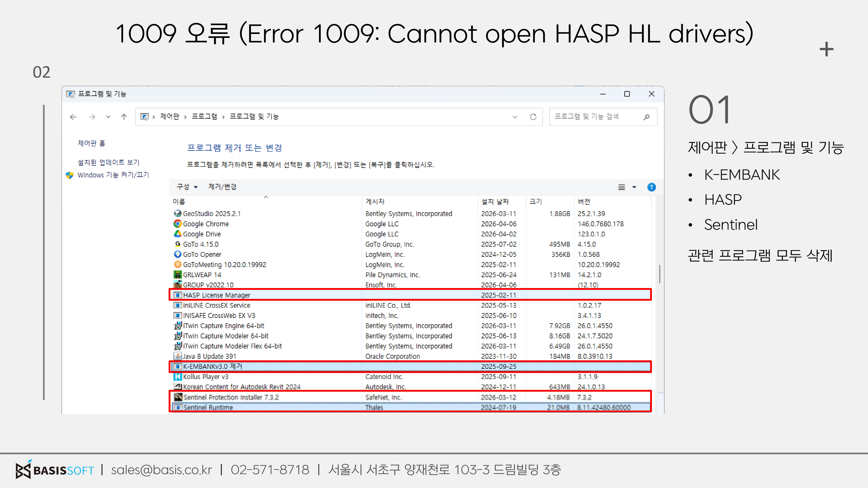Click the 제거/변경 toolbar button
This screenshot has width=868, height=488.
coord(222,187)
